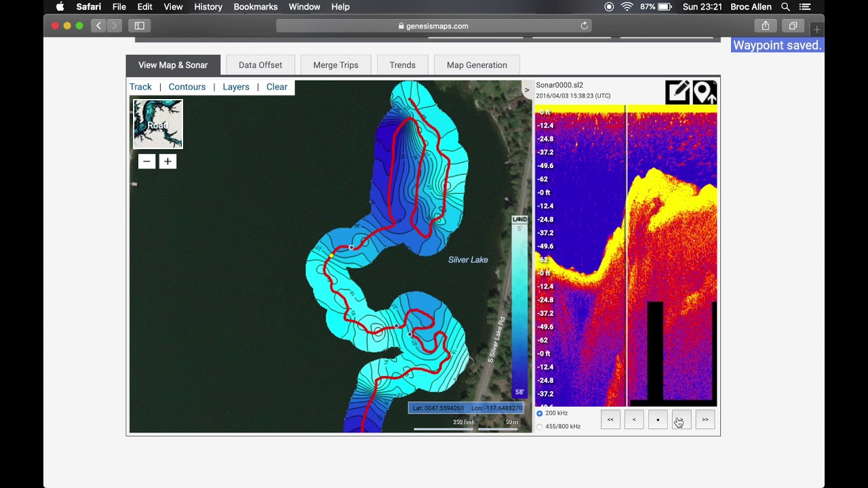The image size is (868, 488).
Task: Open the Bookmarks menu in Safari
Action: click(x=255, y=7)
